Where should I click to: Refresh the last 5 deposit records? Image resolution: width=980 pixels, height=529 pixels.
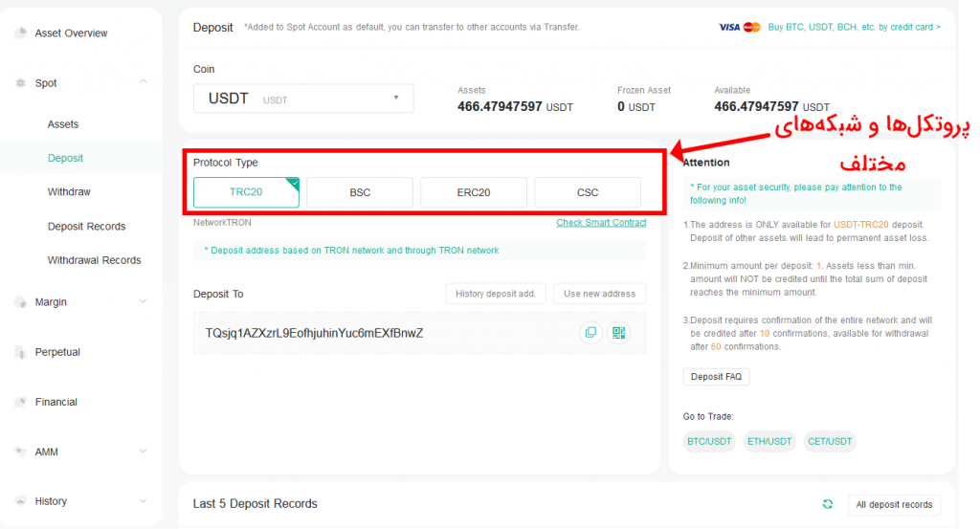click(x=828, y=504)
